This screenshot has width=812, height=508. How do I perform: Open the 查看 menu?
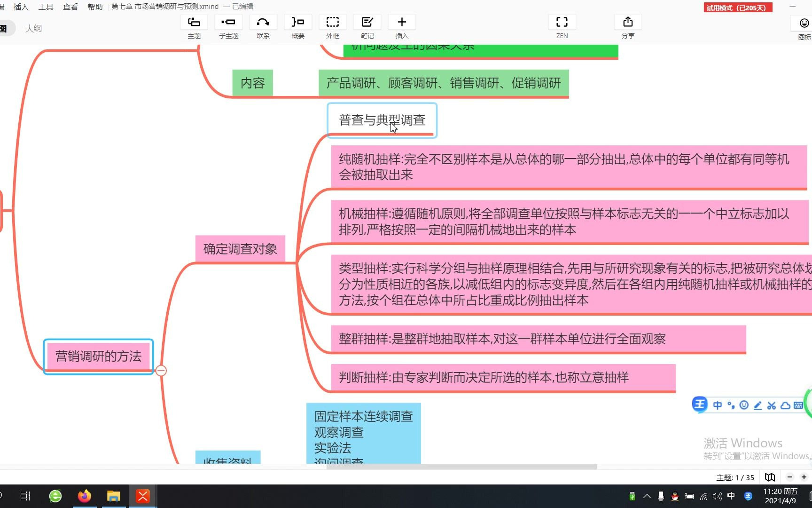click(x=70, y=7)
